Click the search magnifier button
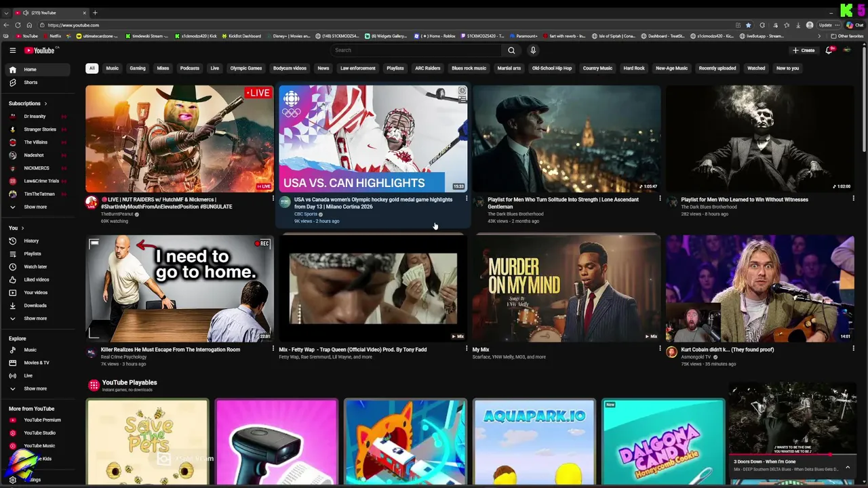The image size is (868, 488). pyautogui.click(x=511, y=50)
